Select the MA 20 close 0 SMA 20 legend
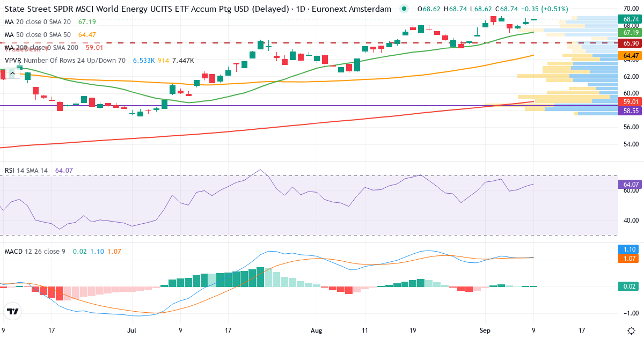The height and width of the screenshot is (338, 644). click(x=38, y=21)
